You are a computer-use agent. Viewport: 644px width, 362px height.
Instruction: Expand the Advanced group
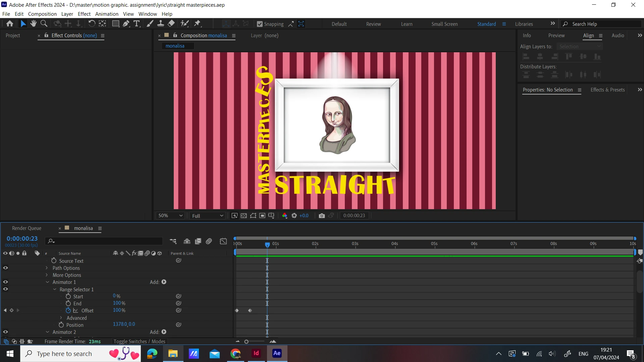(61, 318)
